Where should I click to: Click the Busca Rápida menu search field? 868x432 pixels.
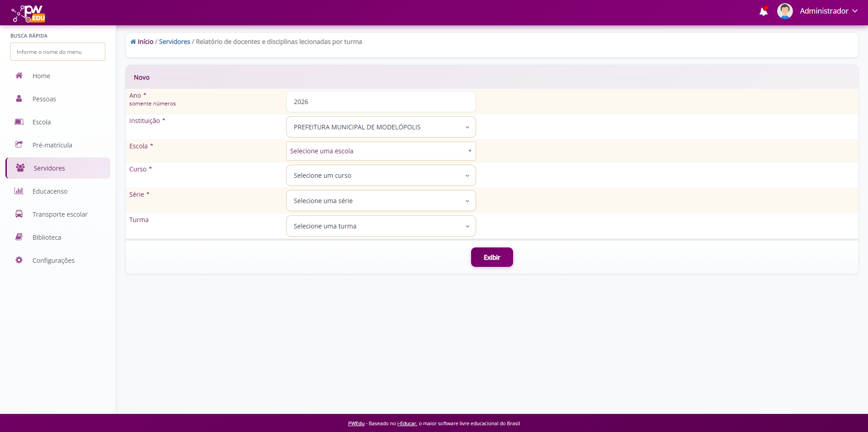58,52
